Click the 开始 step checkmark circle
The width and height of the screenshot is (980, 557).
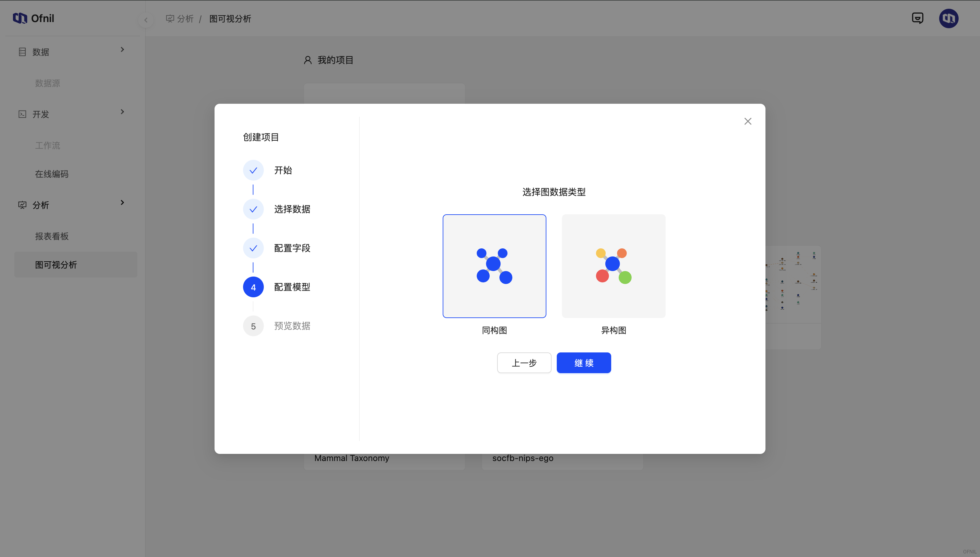tap(253, 170)
